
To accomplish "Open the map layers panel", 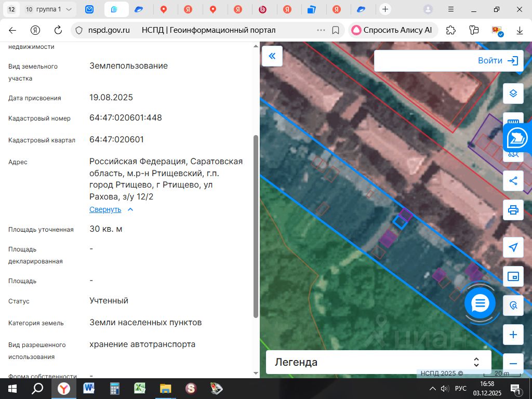I will tap(513, 94).
